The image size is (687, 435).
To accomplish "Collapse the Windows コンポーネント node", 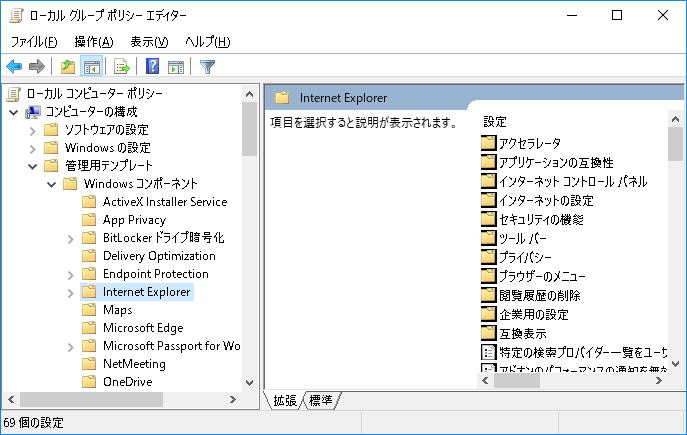I will (x=51, y=184).
